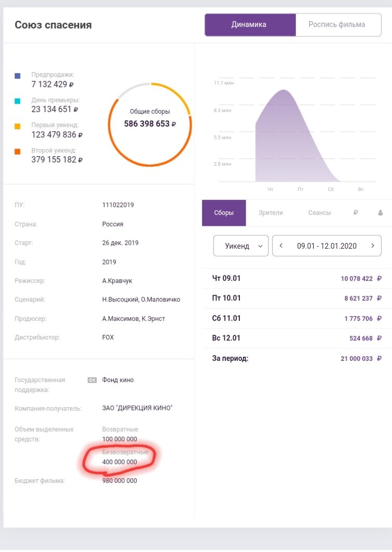Click total gross value 586 398 653

pyautogui.click(x=150, y=124)
